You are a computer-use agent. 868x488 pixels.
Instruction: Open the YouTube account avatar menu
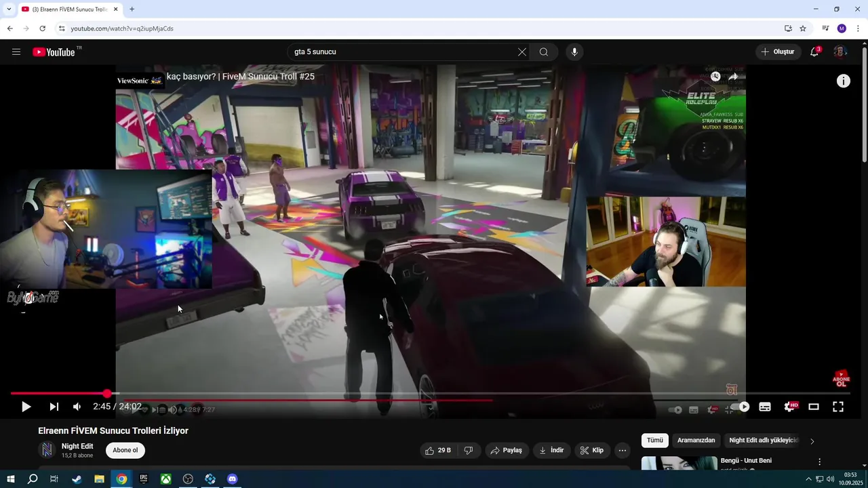[840, 52]
